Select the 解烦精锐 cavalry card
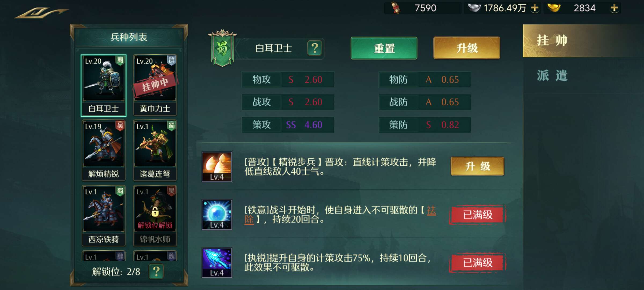The height and width of the screenshot is (290, 644). pyautogui.click(x=104, y=150)
